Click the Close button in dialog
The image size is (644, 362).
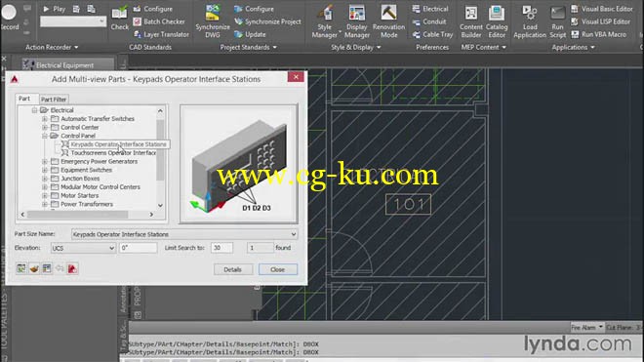tap(278, 269)
